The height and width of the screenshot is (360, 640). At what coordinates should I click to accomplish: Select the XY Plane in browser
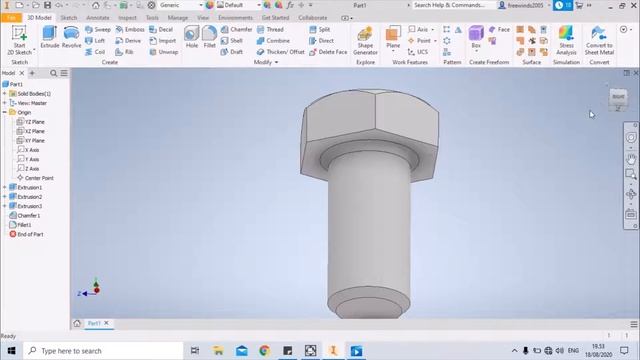(31, 140)
